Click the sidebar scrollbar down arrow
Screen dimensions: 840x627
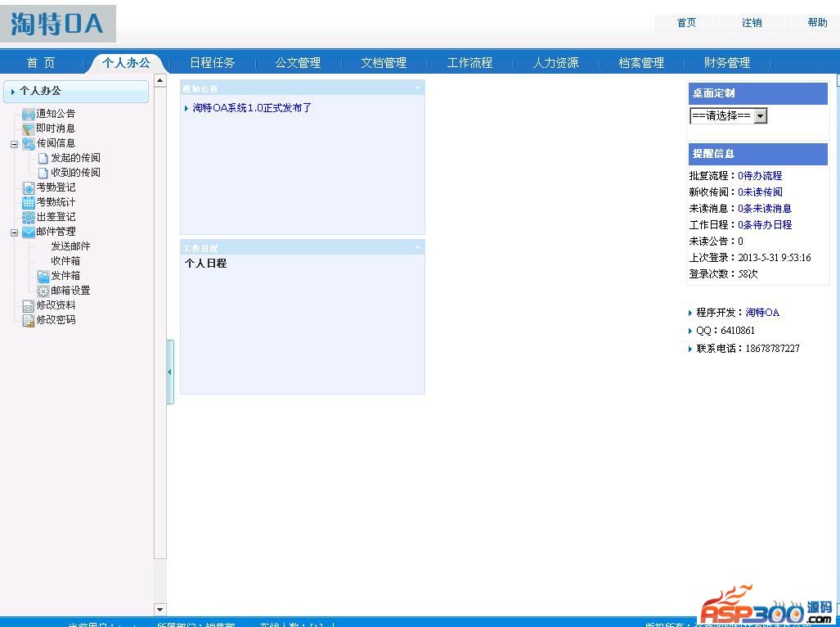(x=159, y=610)
